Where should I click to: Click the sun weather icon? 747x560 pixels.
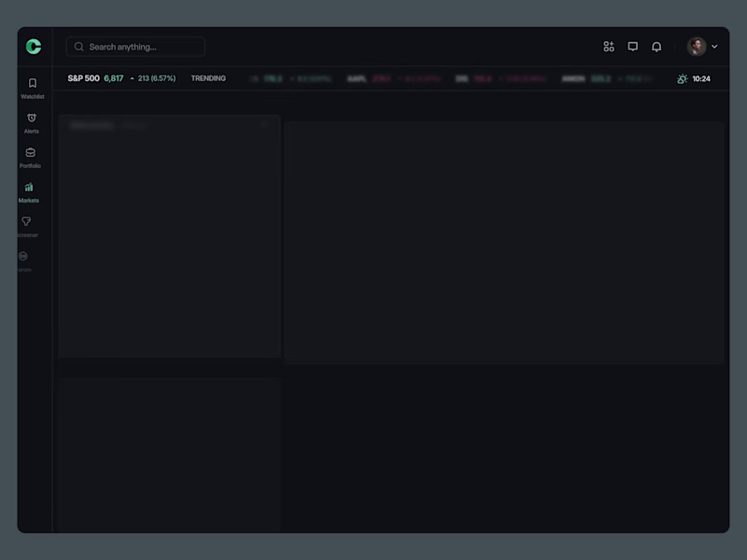[683, 78]
